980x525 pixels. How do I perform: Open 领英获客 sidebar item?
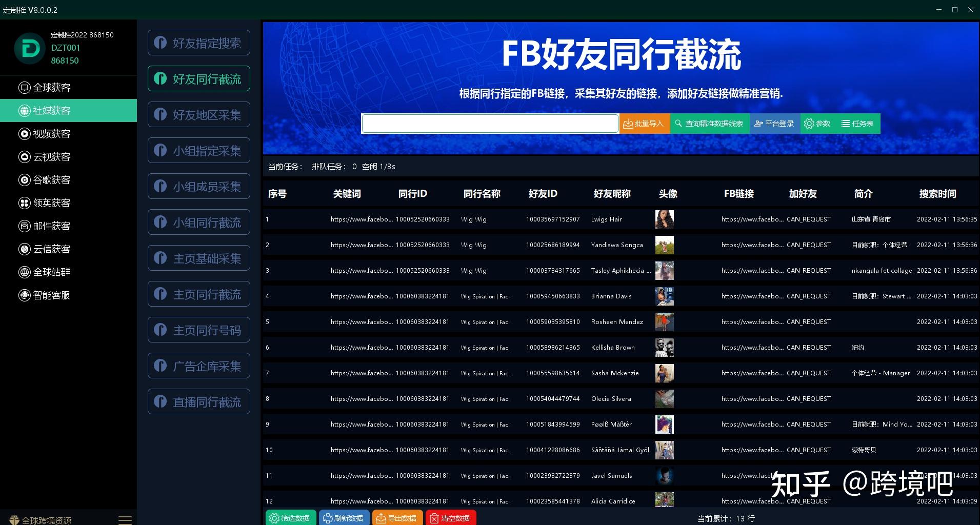[68, 203]
